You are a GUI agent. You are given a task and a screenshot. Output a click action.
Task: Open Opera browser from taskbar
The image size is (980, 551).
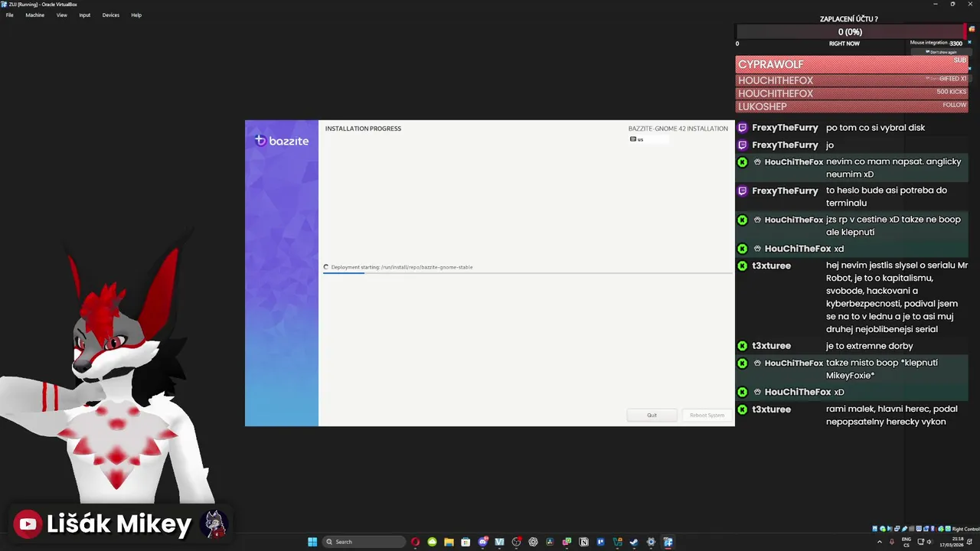coord(415,542)
